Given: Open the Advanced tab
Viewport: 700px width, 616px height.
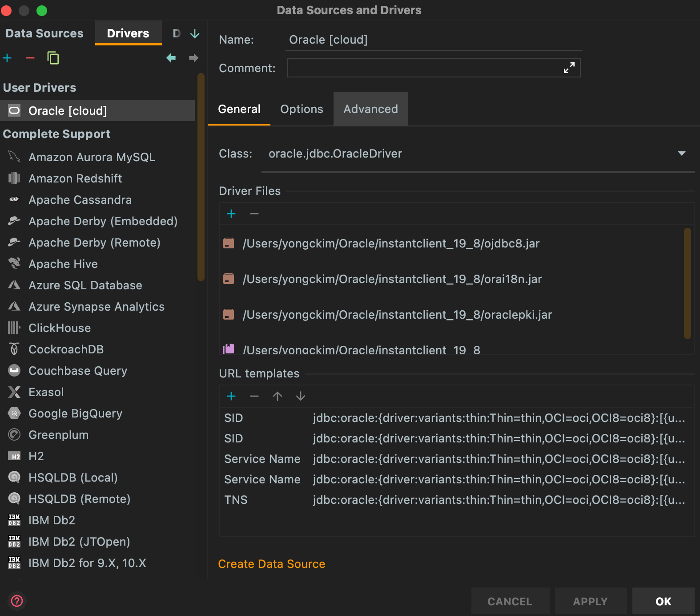Looking at the screenshot, I should pyautogui.click(x=370, y=109).
